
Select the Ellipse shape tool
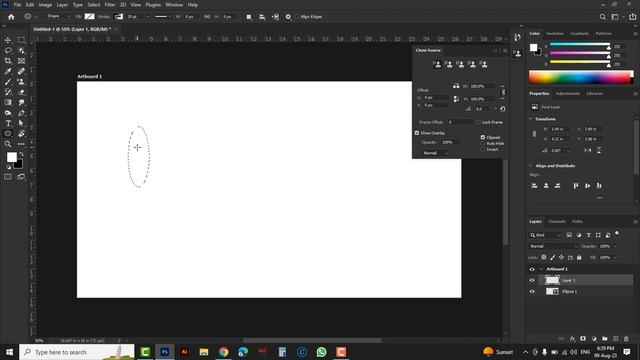[8, 133]
